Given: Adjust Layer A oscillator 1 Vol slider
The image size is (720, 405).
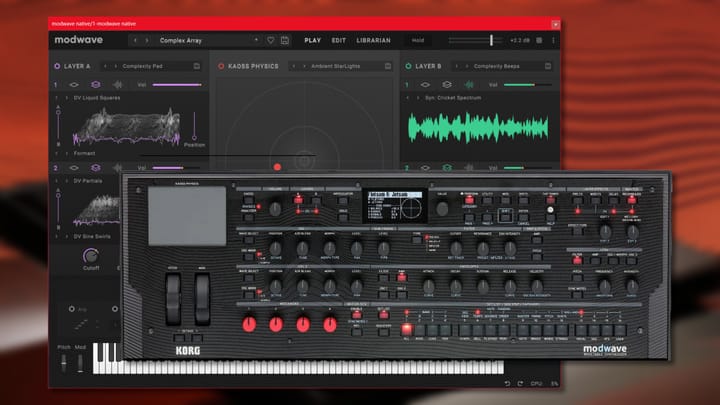Looking at the screenshot, I should click(x=177, y=85).
